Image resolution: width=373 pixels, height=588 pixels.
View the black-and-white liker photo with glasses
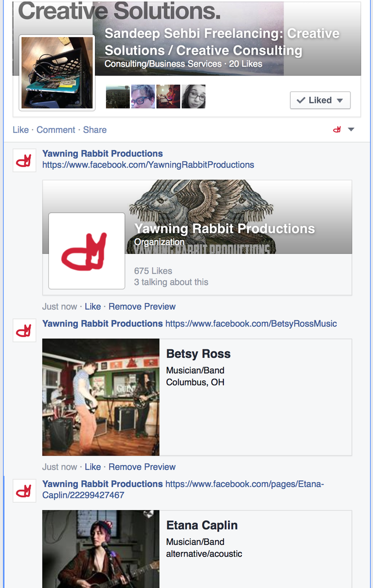(194, 97)
